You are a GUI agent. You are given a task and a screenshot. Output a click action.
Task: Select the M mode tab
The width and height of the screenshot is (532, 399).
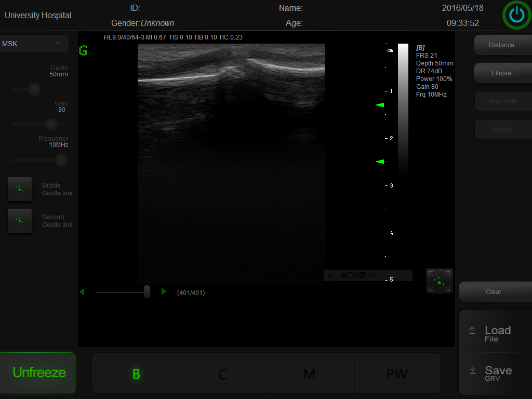point(309,374)
